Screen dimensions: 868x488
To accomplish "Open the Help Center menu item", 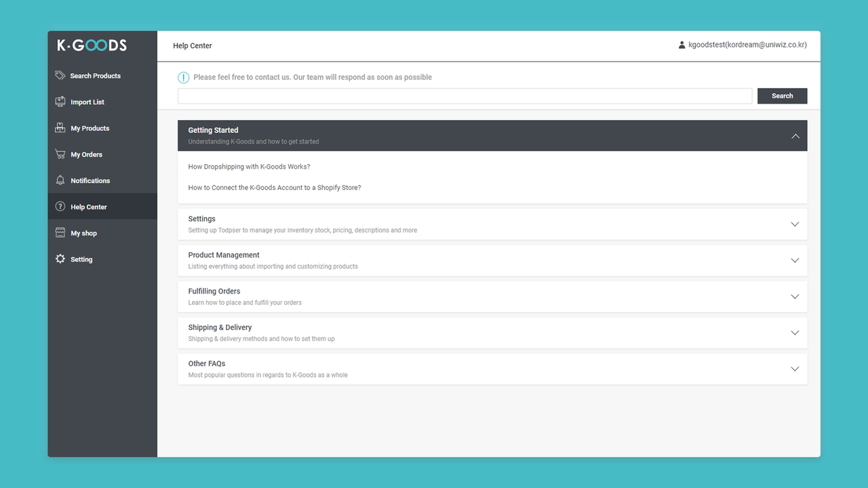I will pyautogui.click(x=89, y=206).
